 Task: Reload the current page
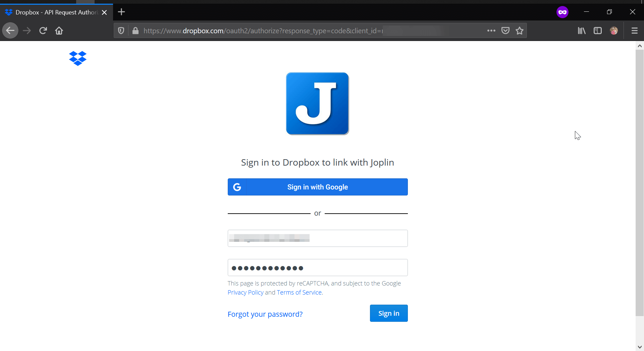(x=43, y=31)
